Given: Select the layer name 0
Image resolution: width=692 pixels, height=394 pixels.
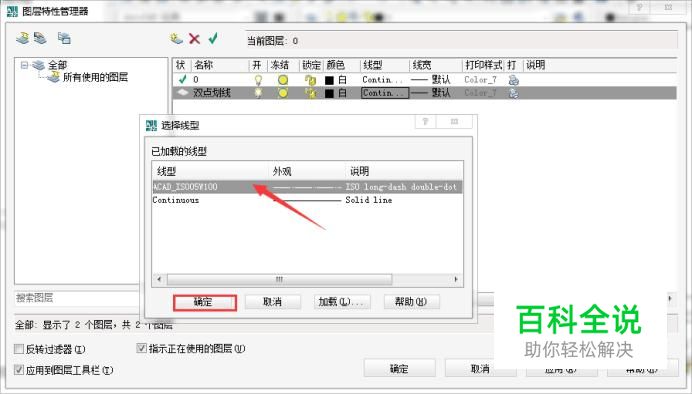Looking at the screenshot, I should 196,80.
